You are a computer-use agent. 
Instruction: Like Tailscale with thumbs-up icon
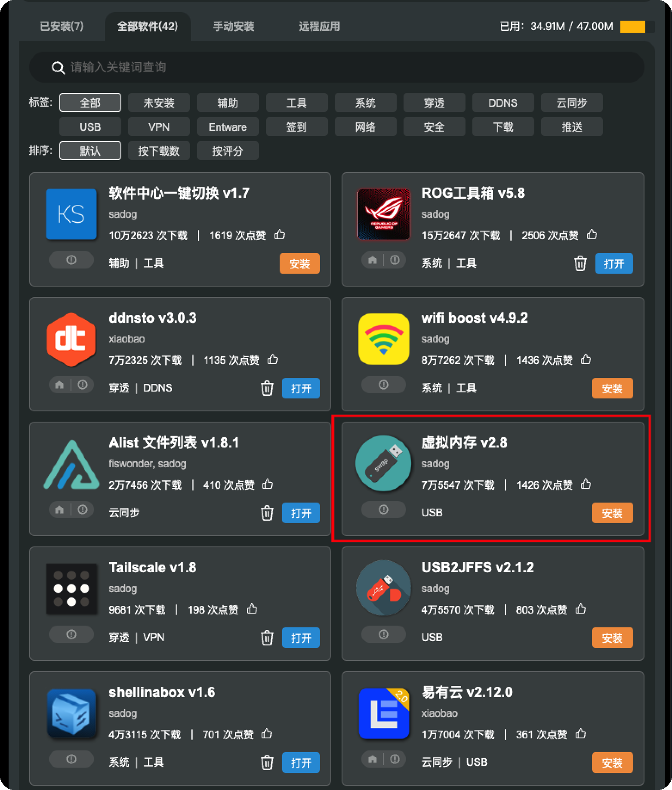[252, 609]
